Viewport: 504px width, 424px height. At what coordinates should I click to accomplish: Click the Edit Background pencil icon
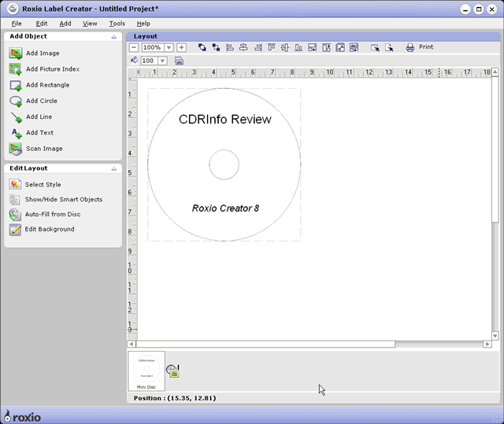tap(15, 229)
